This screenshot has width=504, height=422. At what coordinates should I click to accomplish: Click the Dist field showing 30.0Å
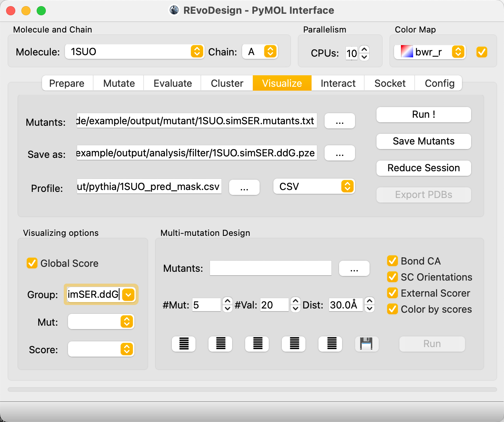[346, 305]
